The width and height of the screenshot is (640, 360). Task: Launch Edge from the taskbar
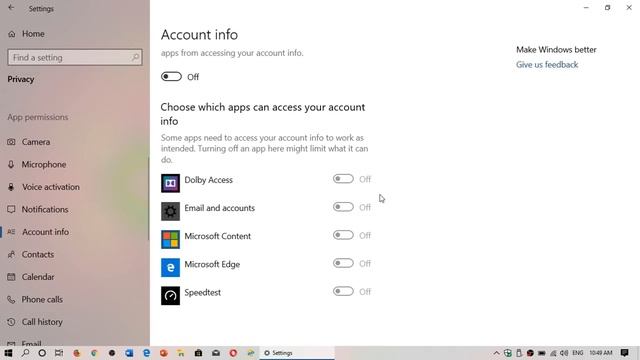click(147, 353)
